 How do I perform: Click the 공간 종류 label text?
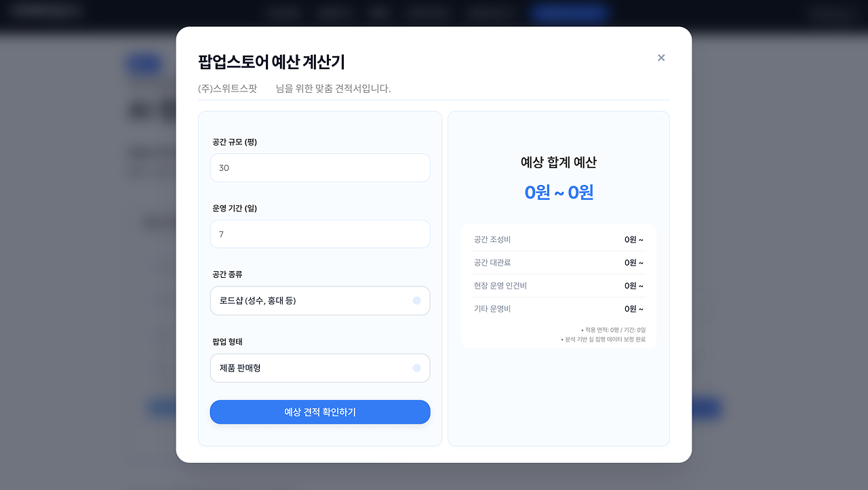pos(227,274)
